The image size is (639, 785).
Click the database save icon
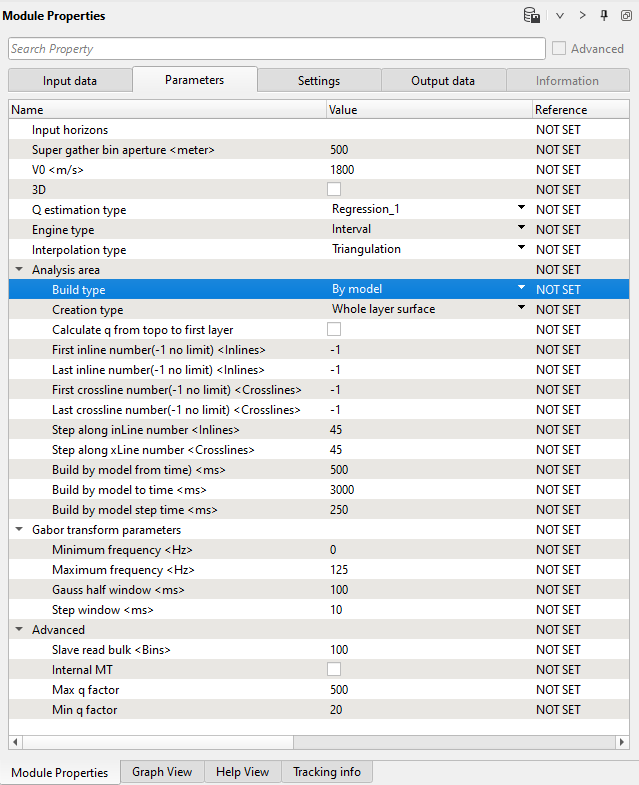[x=532, y=16]
